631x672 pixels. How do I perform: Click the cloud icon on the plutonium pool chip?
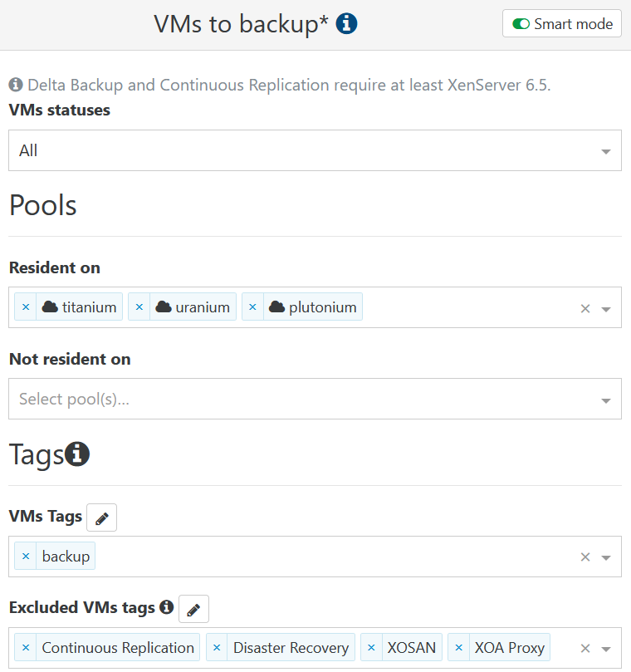tap(276, 306)
